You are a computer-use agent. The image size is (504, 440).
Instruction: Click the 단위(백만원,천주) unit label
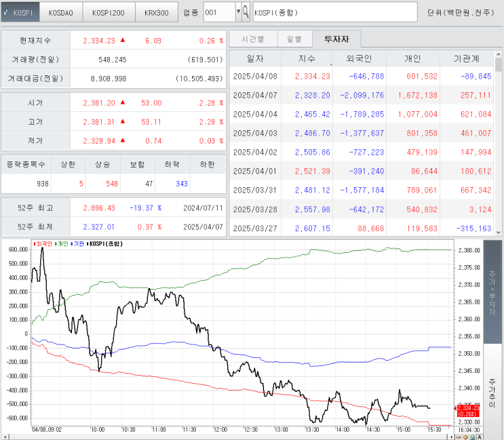(461, 12)
